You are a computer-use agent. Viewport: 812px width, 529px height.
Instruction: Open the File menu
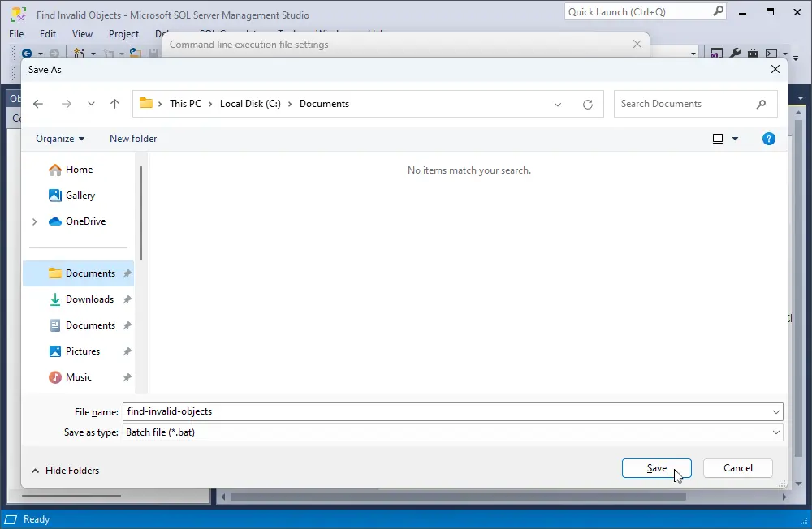[16, 34]
